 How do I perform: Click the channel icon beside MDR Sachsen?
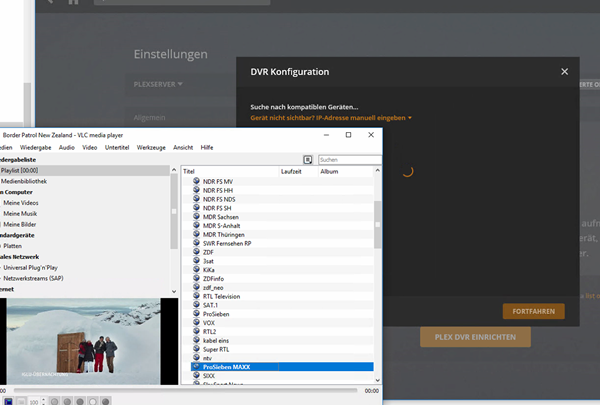click(196, 216)
